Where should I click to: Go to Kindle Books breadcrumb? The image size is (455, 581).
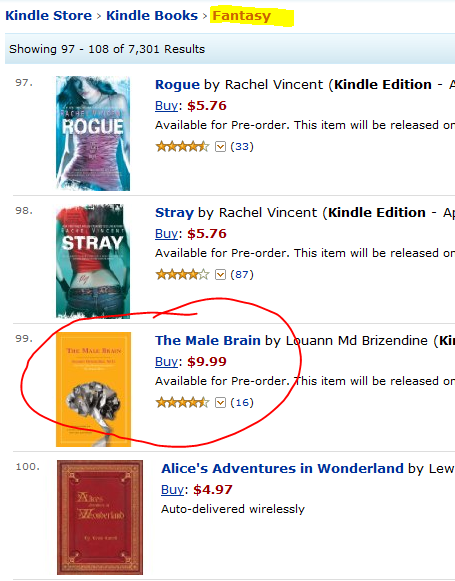(152, 16)
